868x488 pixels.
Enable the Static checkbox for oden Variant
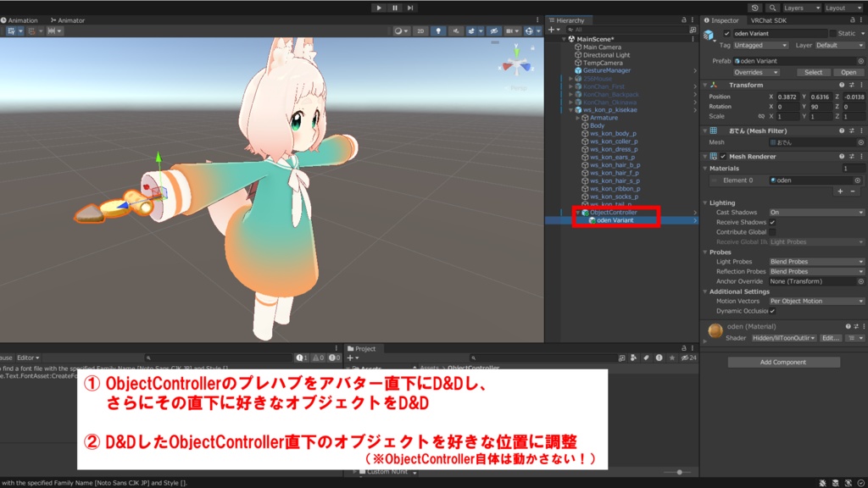pos(832,33)
